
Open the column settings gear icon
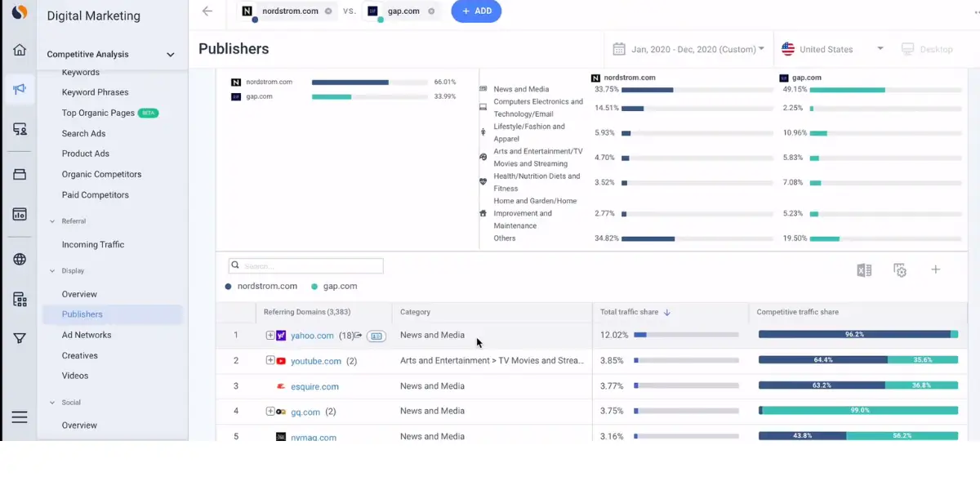(x=900, y=270)
